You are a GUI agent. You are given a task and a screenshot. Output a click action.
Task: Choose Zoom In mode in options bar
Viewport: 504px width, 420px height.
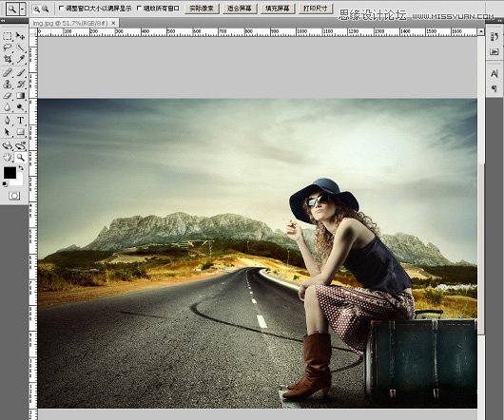click(x=36, y=10)
